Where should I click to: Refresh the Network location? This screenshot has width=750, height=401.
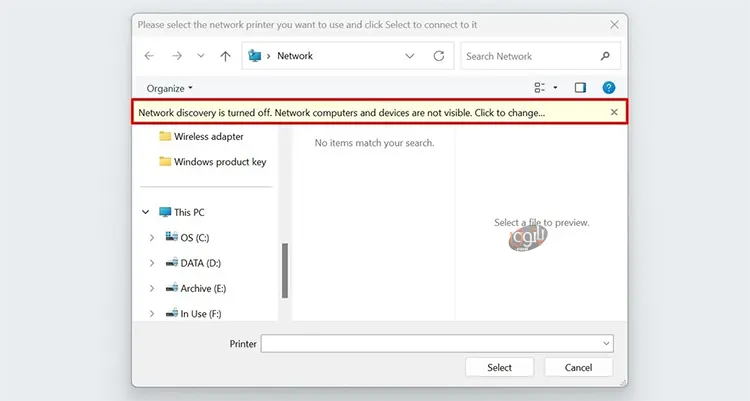click(x=438, y=56)
